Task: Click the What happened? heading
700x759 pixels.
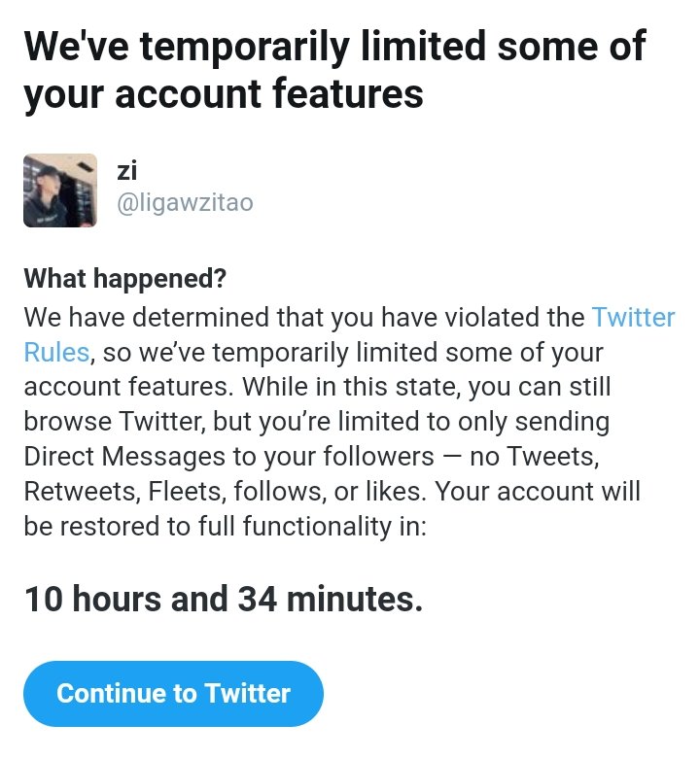Action: [x=124, y=278]
